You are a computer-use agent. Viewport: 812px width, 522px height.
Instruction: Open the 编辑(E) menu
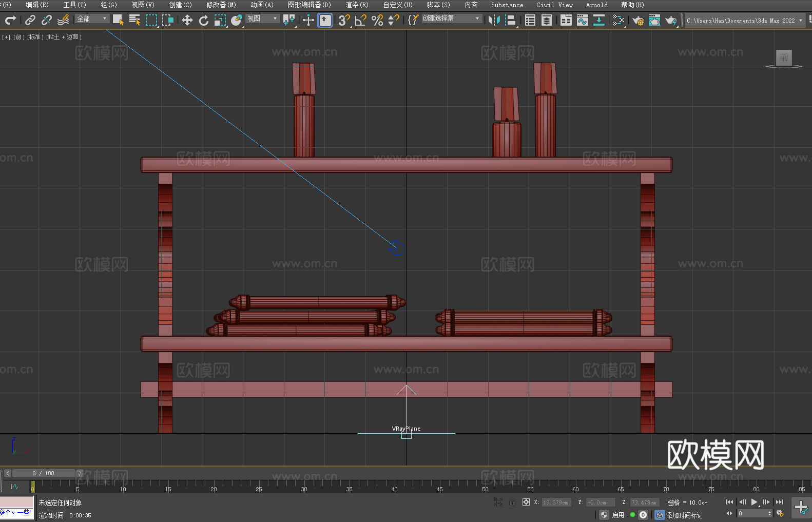coord(37,5)
